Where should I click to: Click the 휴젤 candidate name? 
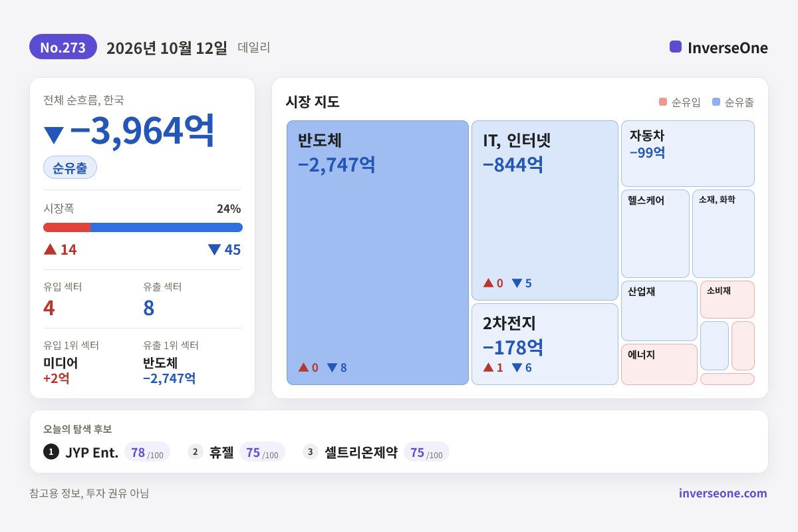click(221, 452)
